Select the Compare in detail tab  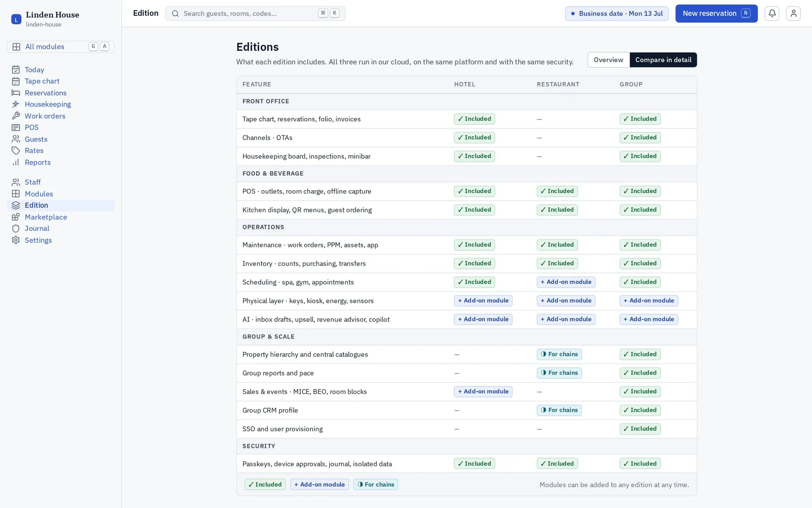[663, 60]
